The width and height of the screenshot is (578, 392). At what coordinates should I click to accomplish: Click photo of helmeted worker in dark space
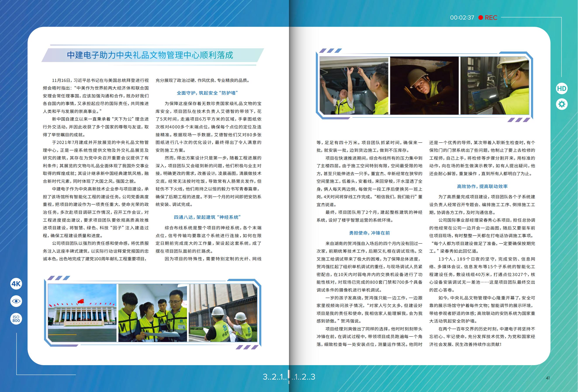[424, 86]
